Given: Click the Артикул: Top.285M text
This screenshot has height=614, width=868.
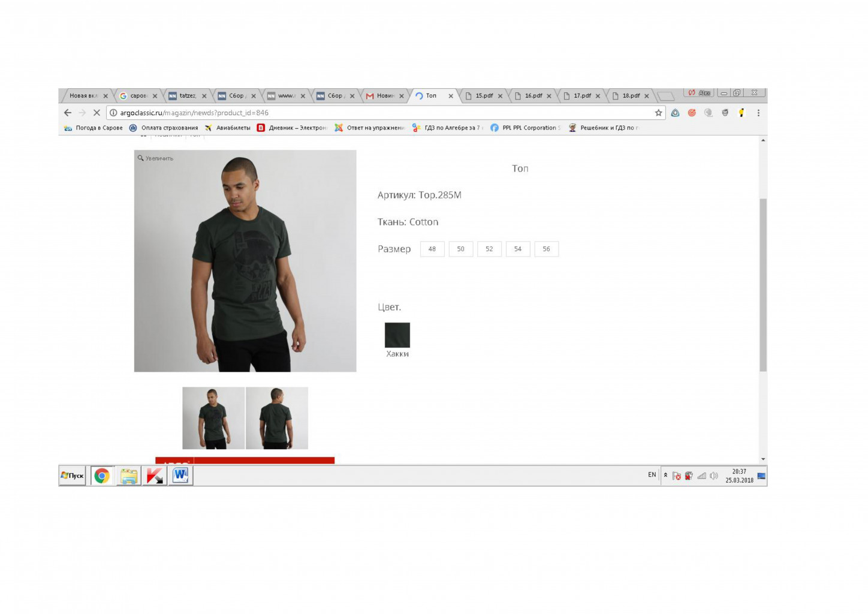Looking at the screenshot, I should [x=420, y=195].
